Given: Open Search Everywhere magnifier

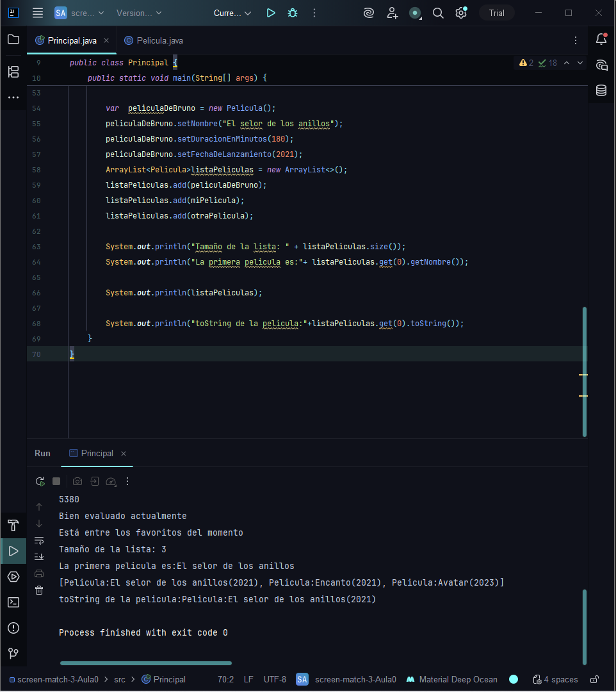Looking at the screenshot, I should [438, 13].
